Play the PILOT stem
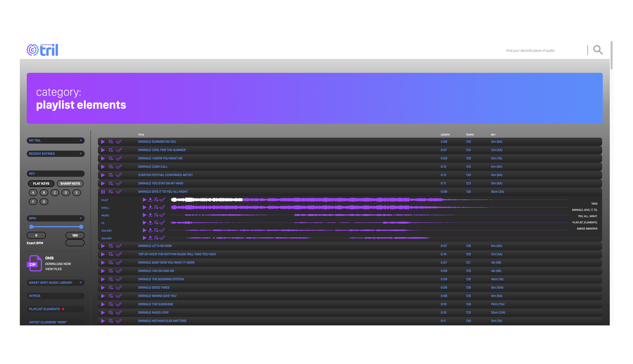The height and width of the screenshot is (364, 633). [144, 200]
